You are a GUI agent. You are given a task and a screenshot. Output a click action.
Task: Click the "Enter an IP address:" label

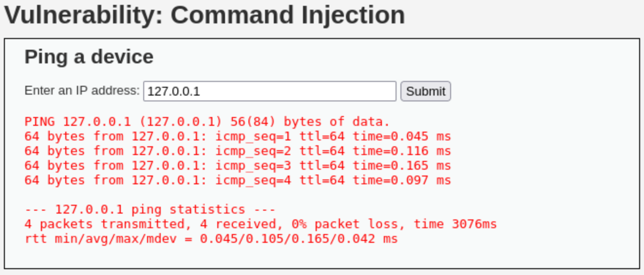tap(82, 91)
